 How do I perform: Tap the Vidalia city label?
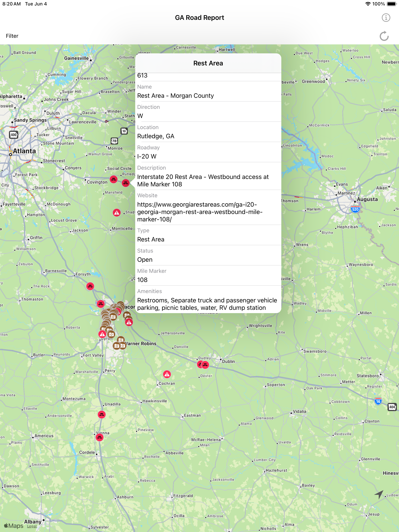[x=300, y=411]
